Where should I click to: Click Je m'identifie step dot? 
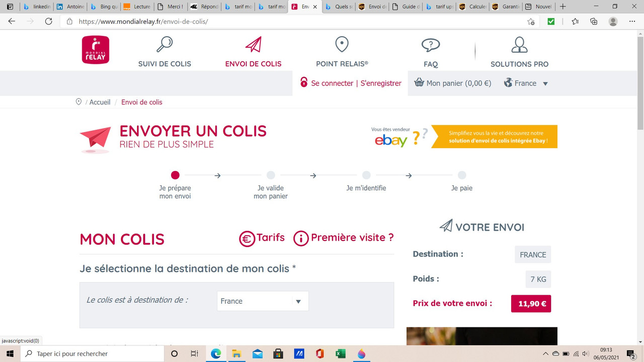point(366,175)
